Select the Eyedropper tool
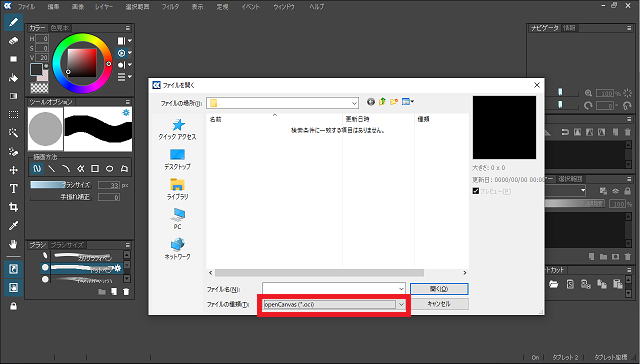Screen dimensions: 640x364 13,226
